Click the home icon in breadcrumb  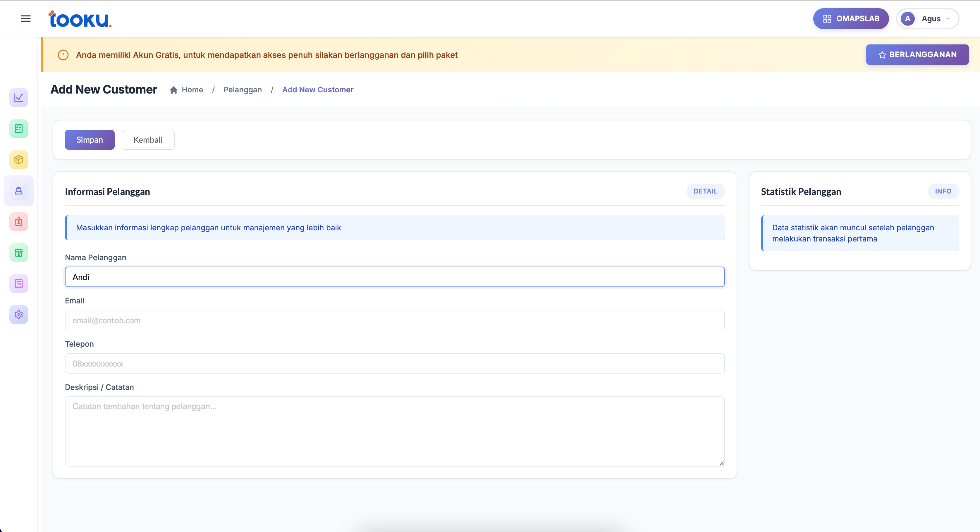(174, 90)
